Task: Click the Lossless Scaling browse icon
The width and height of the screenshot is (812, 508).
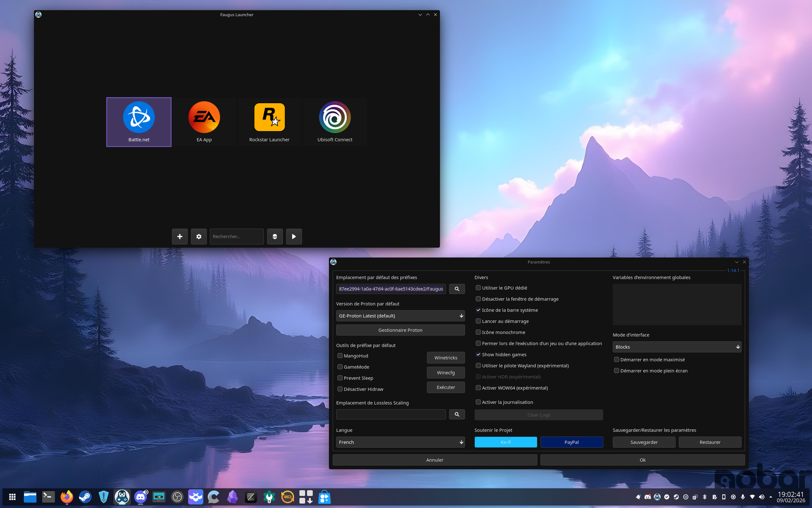Action: click(457, 415)
